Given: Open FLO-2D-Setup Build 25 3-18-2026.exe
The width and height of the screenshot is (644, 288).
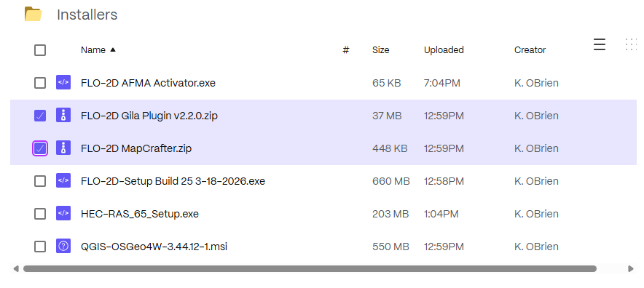Looking at the screenshot, I should coord(173,181).
